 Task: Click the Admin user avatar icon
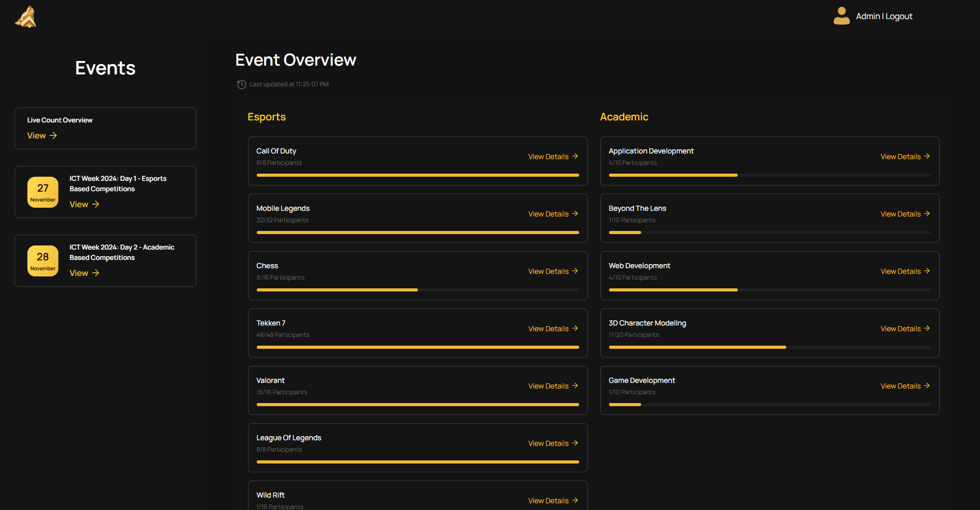pyautogui.click(x=842, y=16)
